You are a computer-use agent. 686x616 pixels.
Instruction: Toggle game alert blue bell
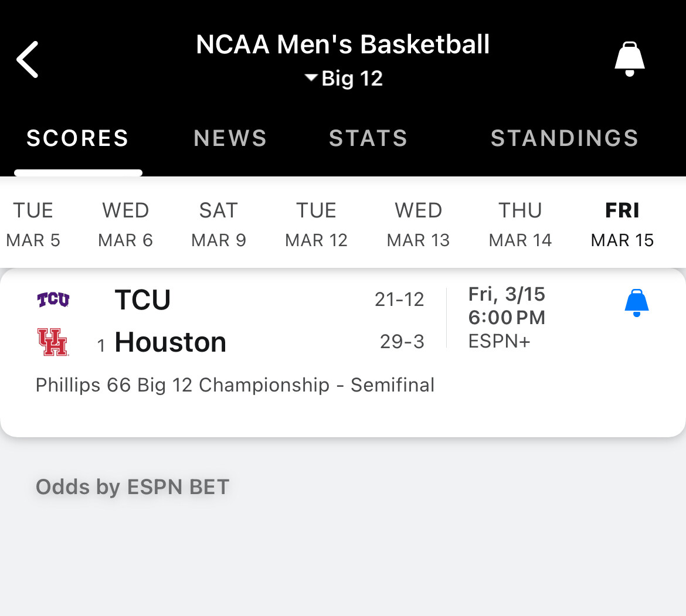point(636,303)
